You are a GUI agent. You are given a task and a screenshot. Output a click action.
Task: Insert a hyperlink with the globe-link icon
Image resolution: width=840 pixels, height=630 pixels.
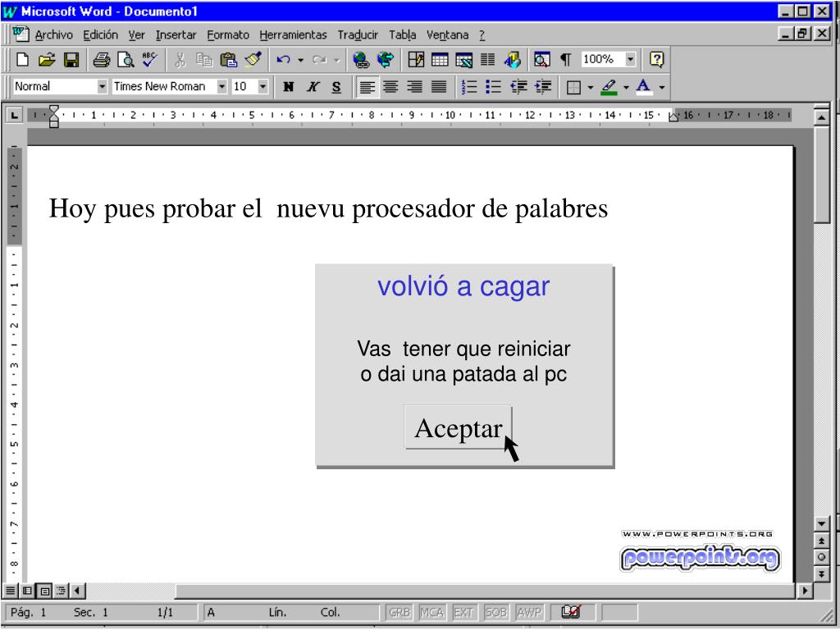coord(361,59)
